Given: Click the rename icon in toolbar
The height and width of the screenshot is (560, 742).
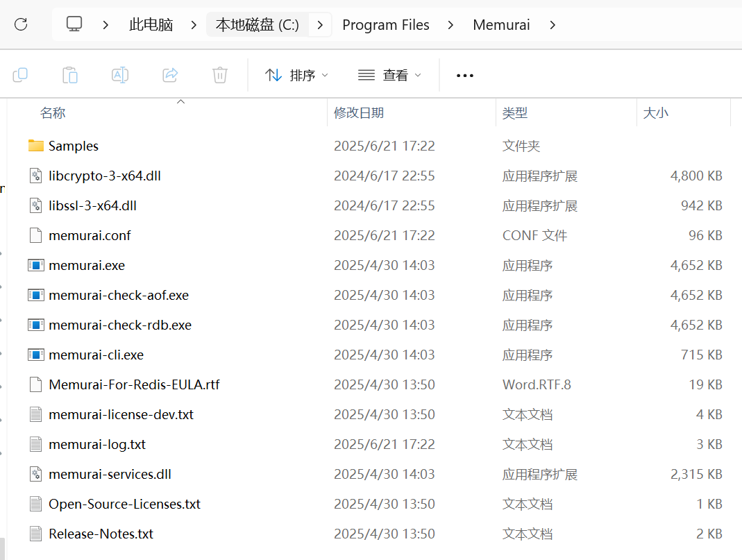Looking at the screenshot, I should tap(120, 75).
